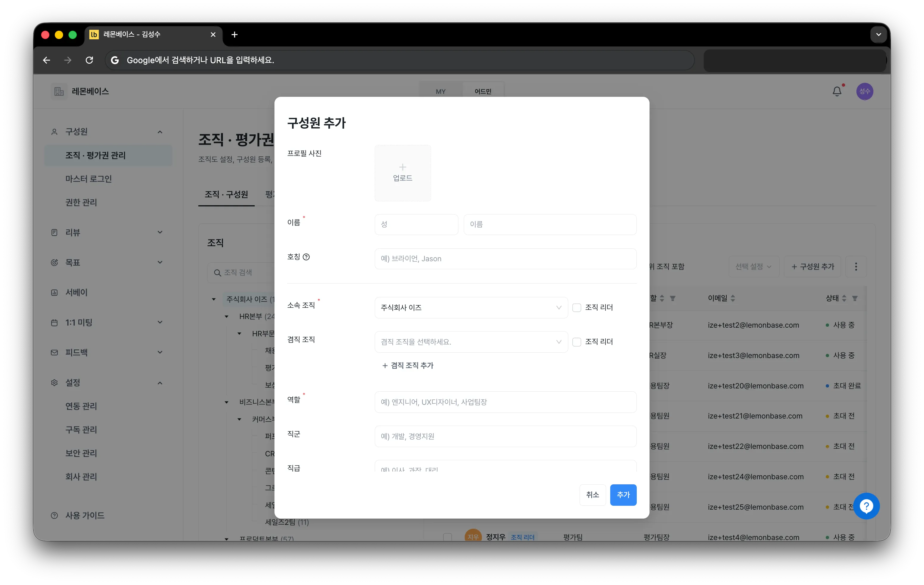Click the + 구성원 추가 button
The width and height of the screenshot is (924, 585).
(x=812, y=266)
